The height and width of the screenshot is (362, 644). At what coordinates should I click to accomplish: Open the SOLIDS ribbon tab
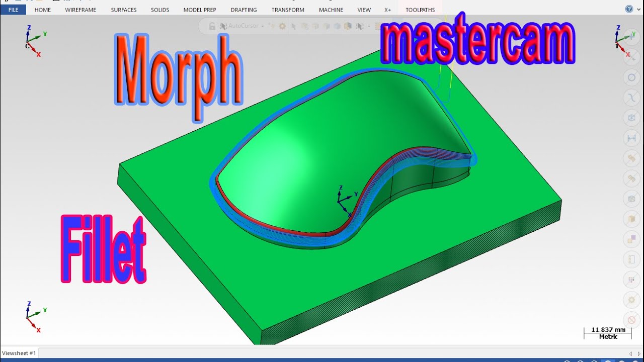coord(160,10)
